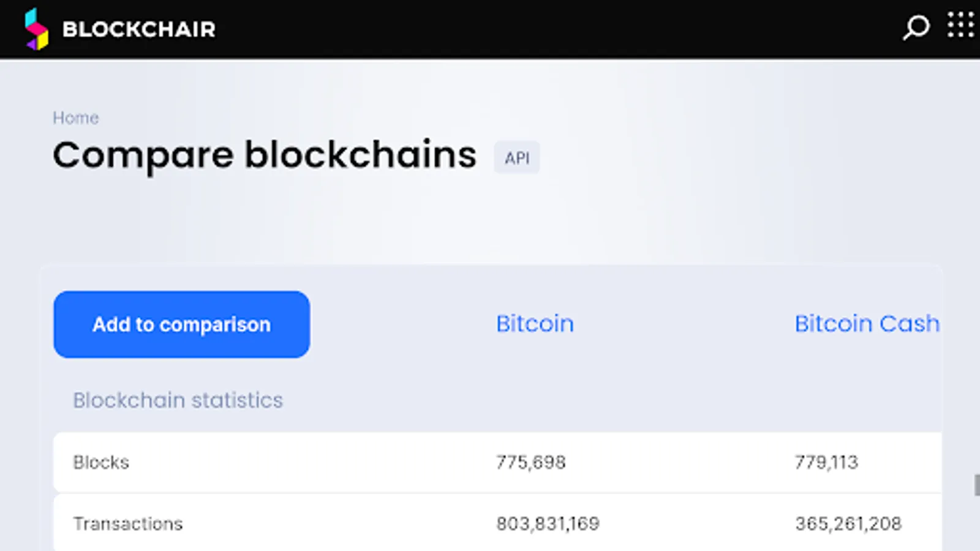This screenshot has height=551, width=980.
Task: Open the apps grid menu icon
Action: tap(960, 25)
